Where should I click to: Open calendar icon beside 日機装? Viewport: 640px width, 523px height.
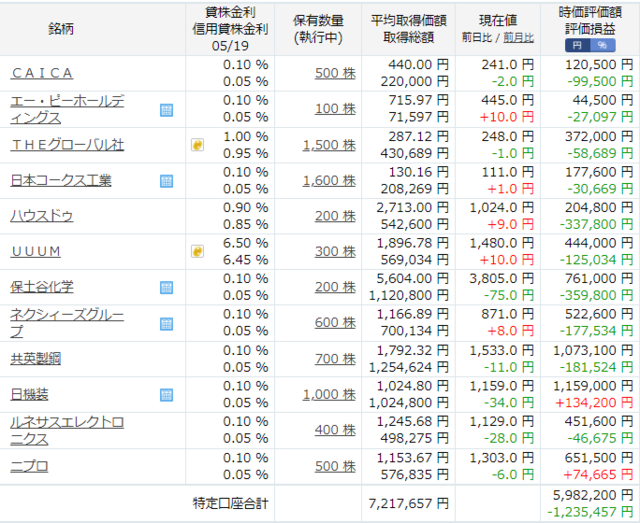167,395
